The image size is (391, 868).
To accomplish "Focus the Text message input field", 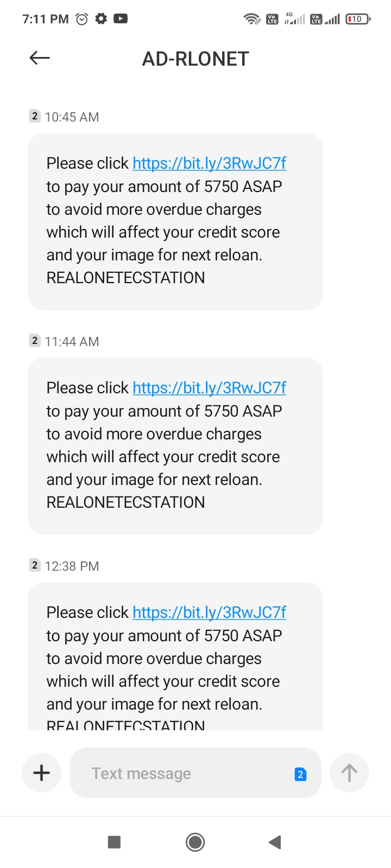I will tap(185, 773).
